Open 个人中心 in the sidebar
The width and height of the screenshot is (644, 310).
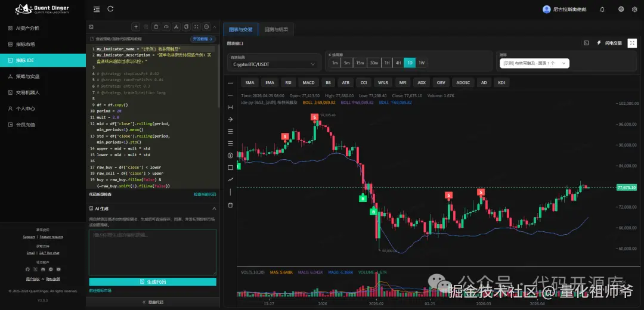click(43, 108)
